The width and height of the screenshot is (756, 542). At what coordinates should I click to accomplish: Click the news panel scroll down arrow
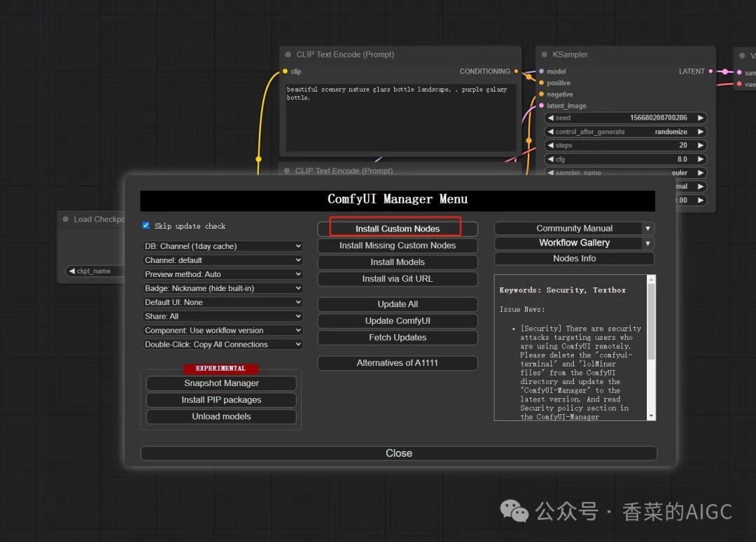click(651, 416)
